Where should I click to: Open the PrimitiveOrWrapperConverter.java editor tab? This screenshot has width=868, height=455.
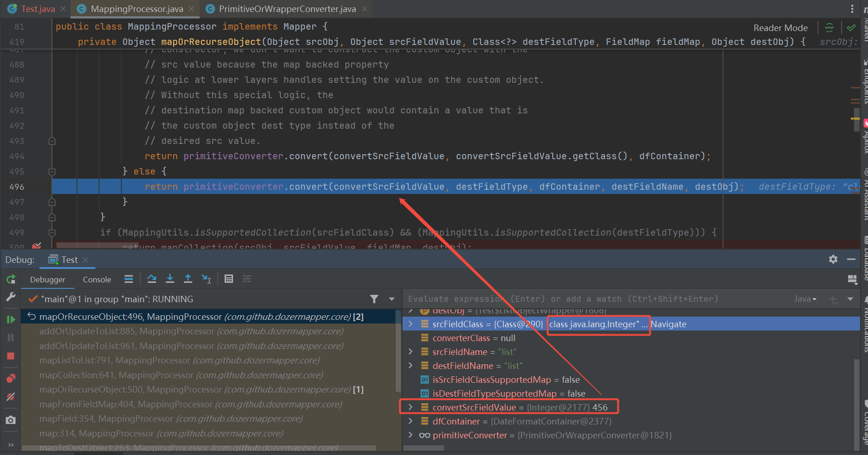287,9
